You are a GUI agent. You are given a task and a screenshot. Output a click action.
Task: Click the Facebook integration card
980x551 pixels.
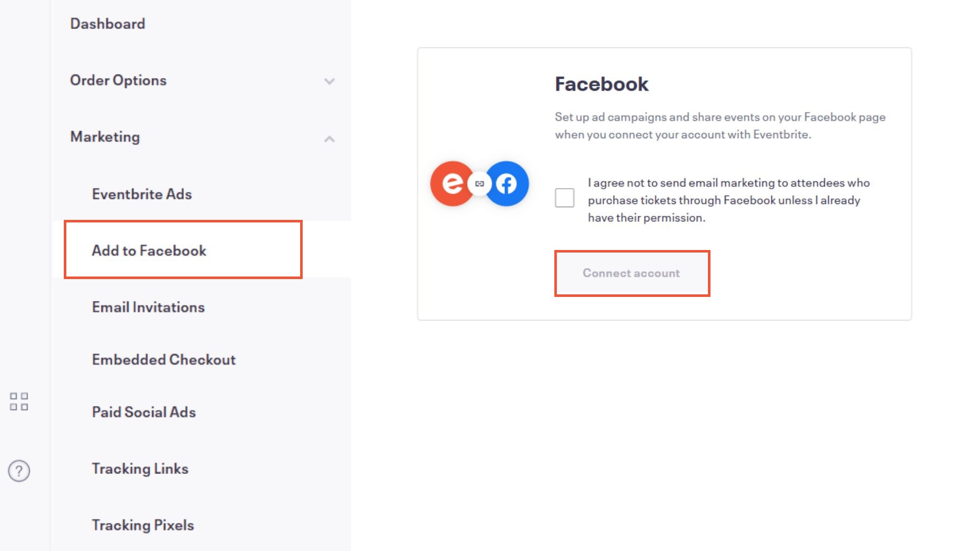[664, 184]
